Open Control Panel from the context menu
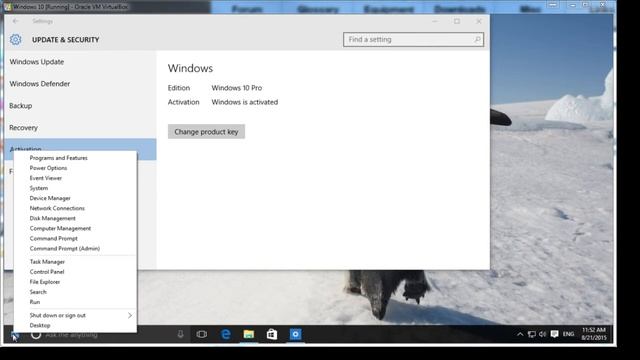This screenshot has height=360, width=640. point(76,272)
